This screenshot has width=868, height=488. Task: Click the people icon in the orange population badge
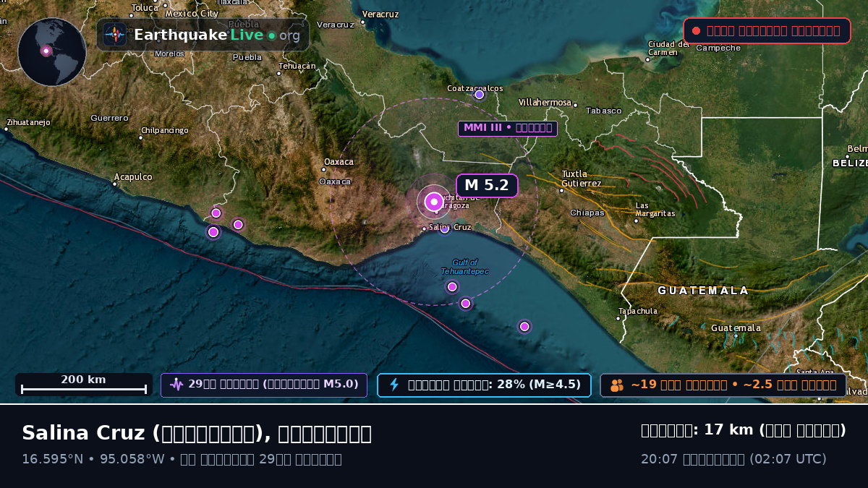[617, 385]
